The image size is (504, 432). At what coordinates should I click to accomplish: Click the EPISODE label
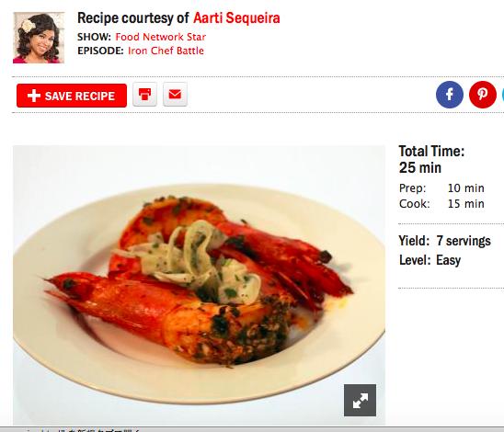(x=100, y=51)
